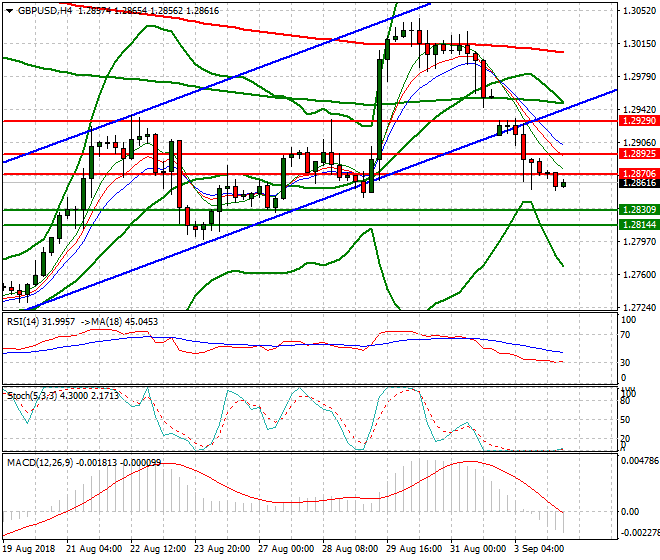
Task: Click the 1.29790 price scale value
Action: pos(639,77)
